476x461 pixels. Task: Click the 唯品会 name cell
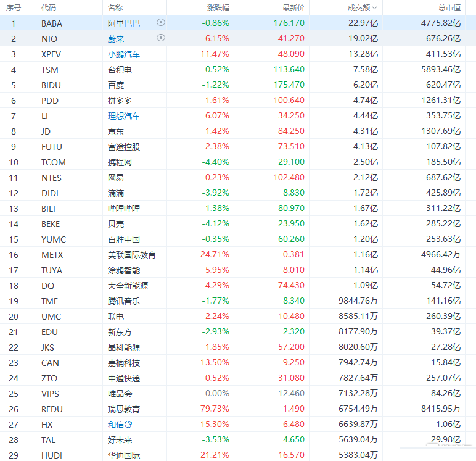[120, 394]
